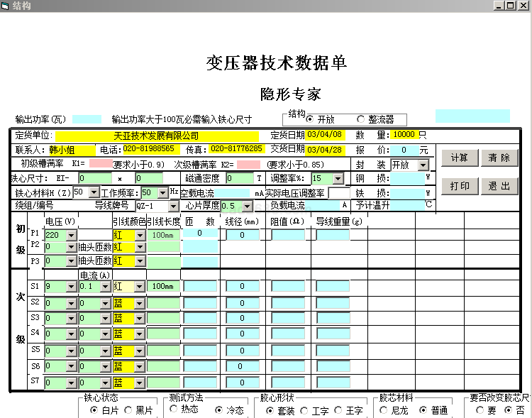This screenshot has height=418, width=532.
Task: Close the 结构 window
Action: pos(524,5)
